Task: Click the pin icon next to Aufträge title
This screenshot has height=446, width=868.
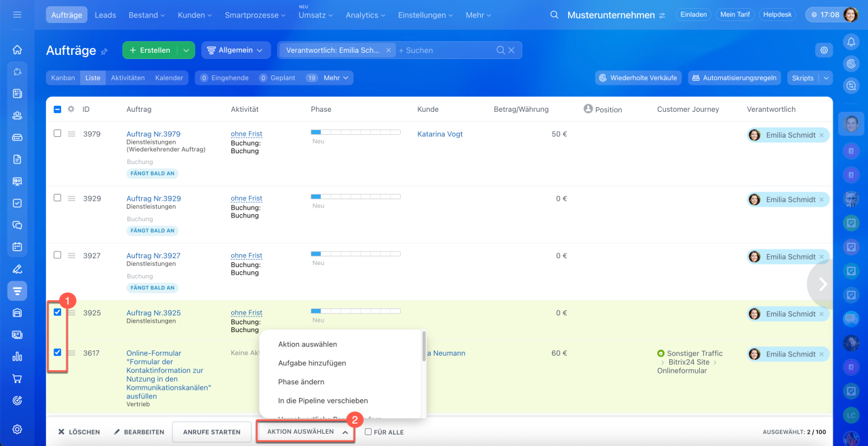Action: click(x=104, y=51)
